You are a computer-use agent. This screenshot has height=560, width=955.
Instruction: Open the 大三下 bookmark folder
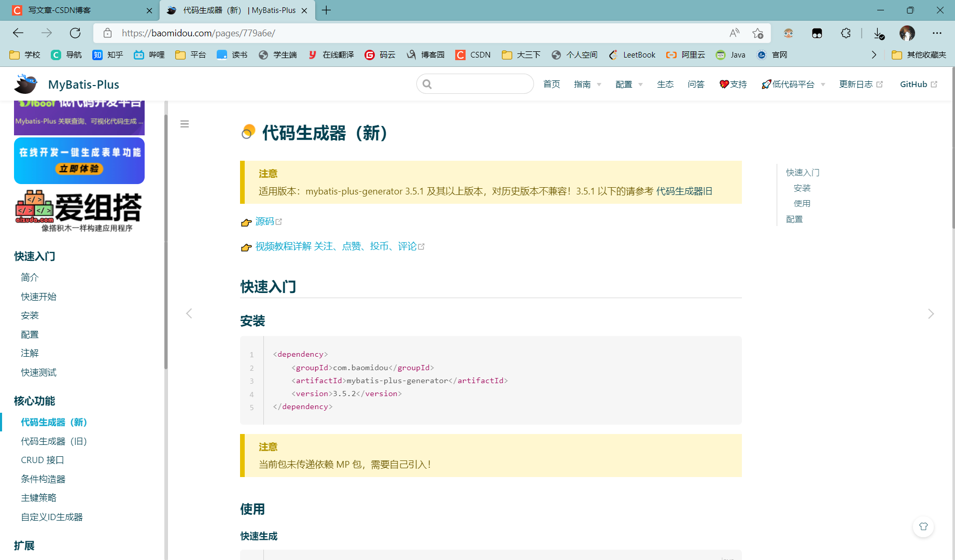pos(521,55)
